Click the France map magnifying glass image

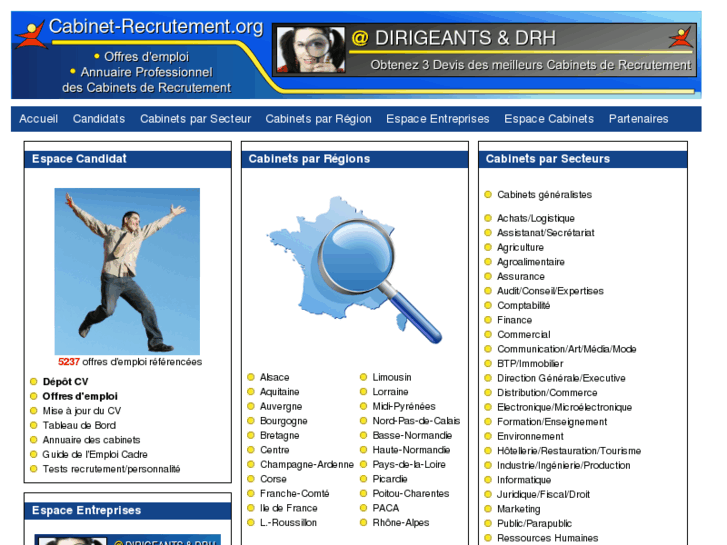pyautogui.click(x=355, y=268)
